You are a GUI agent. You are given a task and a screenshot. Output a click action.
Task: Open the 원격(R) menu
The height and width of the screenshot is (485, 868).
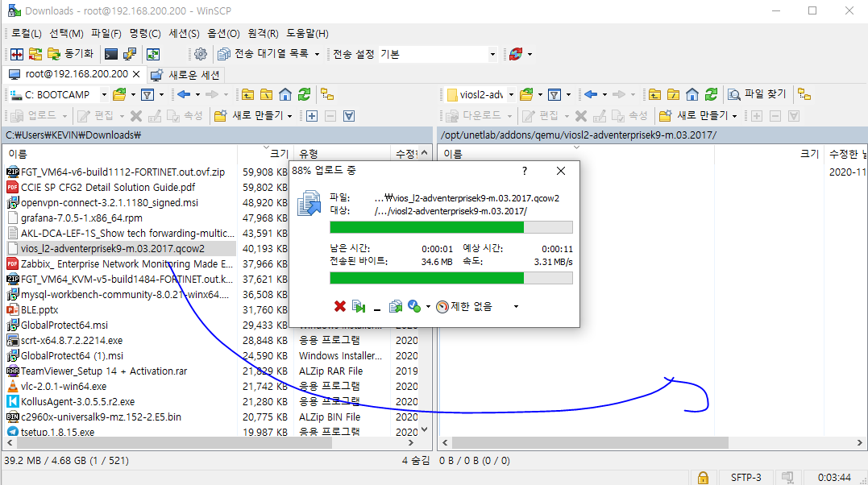[263, 33]
